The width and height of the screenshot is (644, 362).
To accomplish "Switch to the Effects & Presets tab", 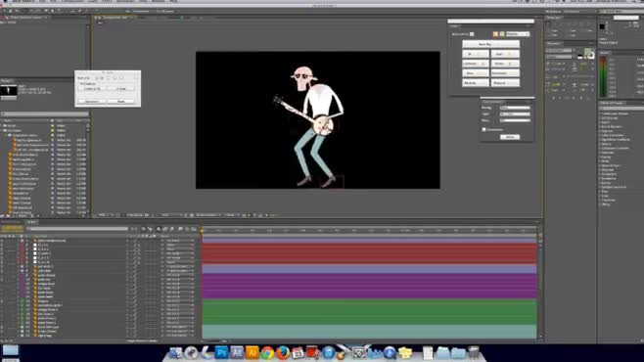I will 612,103.
